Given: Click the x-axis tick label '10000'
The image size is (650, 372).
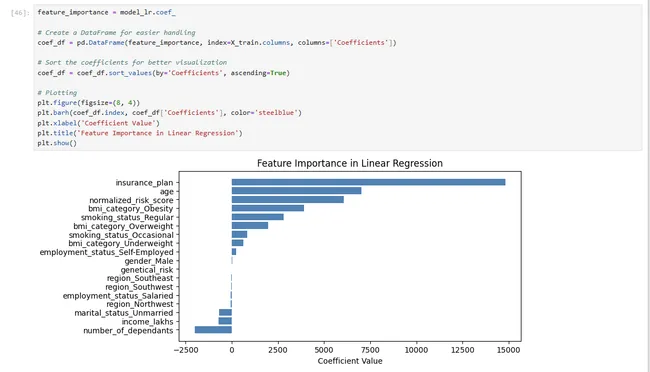Looking at the screenshot, I should (416, 350).
